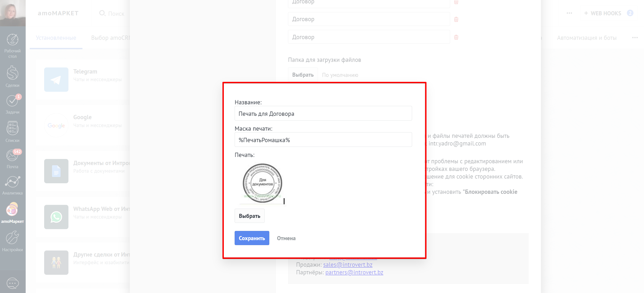Open sales@introvert.bz email link

point(348,264)
